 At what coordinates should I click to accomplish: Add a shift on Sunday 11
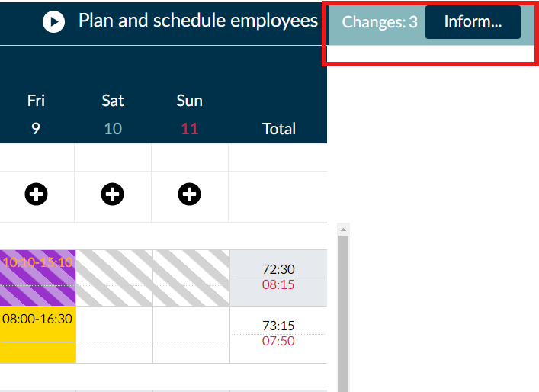point(189,194)
